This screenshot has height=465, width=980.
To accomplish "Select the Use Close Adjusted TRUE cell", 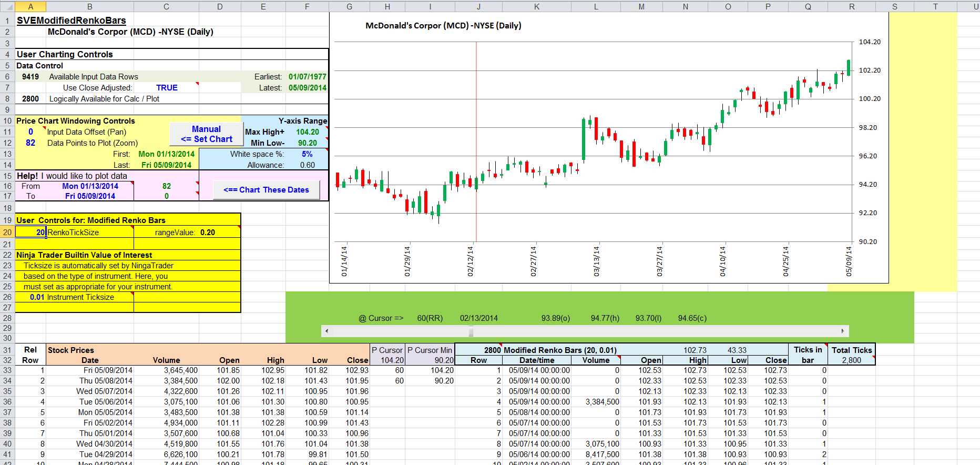I will coord(167,88).
